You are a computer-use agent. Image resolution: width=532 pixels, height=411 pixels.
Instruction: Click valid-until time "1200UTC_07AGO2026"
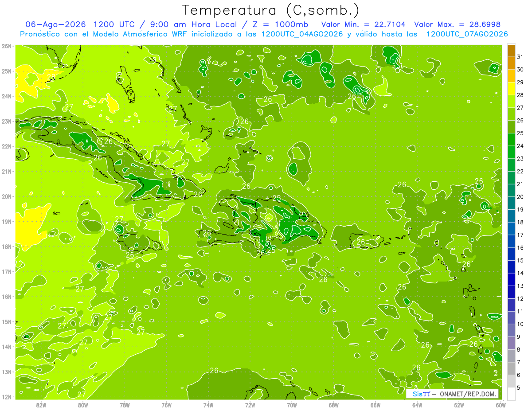point(467,34)
